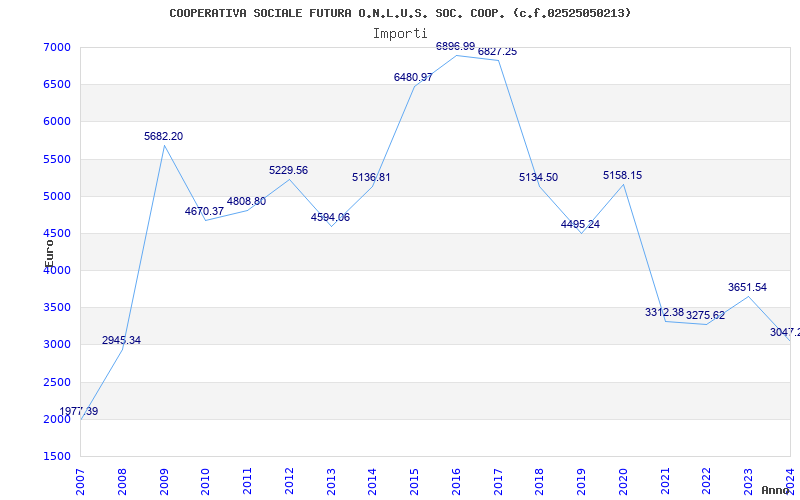This screenshot has height=500, width=800.
Task: Click the x-axis year 2014
Action: 372,481
